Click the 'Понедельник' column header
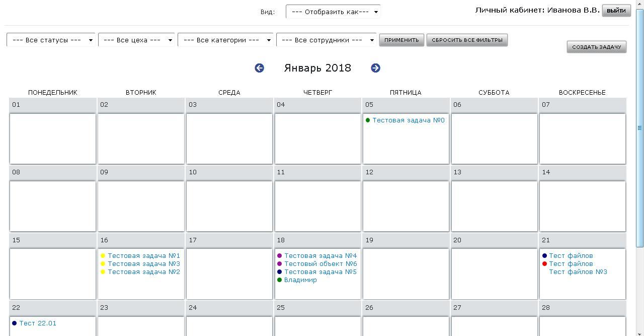 tap(53, 92)
